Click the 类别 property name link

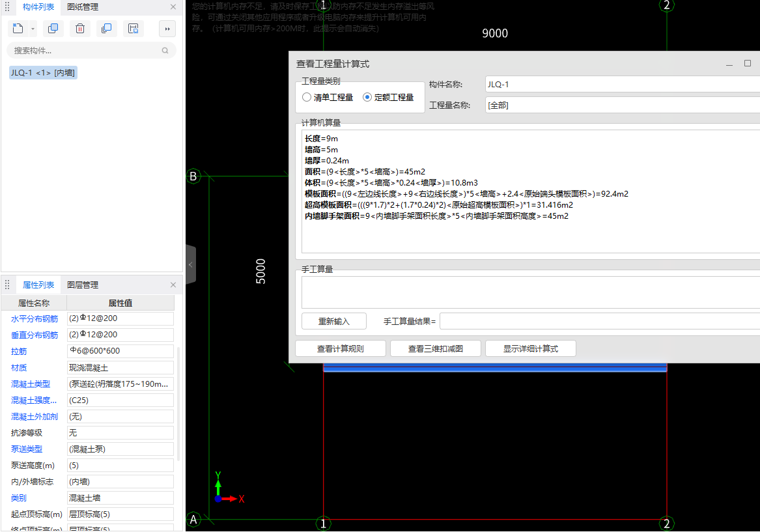tap(19, 498)
